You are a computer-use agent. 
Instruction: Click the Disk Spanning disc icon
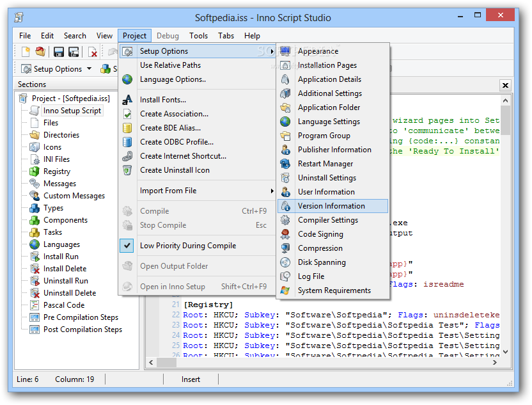(285, 262)
